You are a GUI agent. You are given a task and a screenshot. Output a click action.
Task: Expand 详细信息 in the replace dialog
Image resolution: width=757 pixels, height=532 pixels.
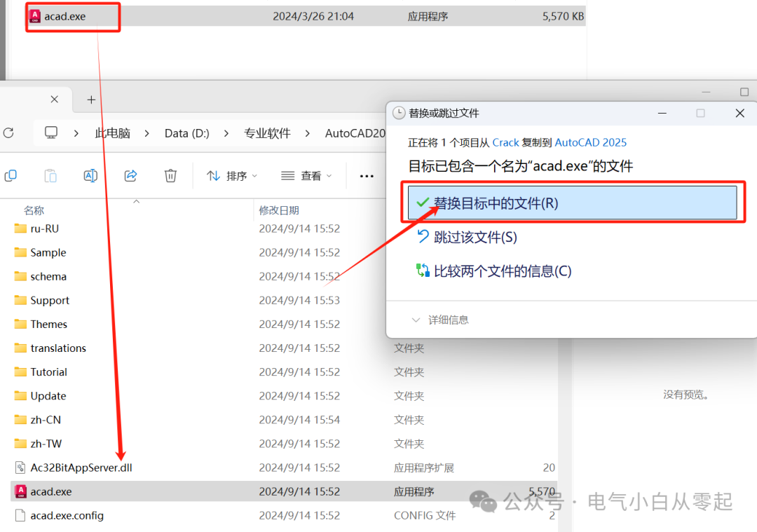(440, 320)
